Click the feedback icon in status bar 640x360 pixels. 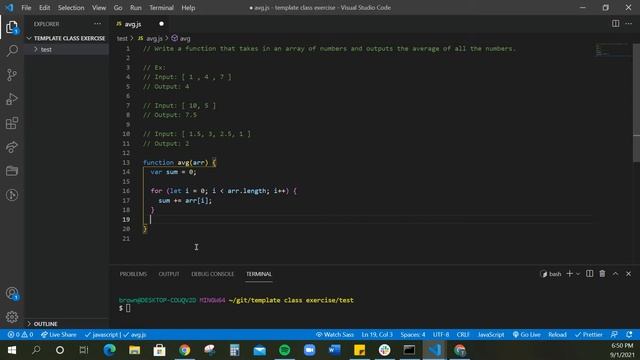click(x=614, y=335)
